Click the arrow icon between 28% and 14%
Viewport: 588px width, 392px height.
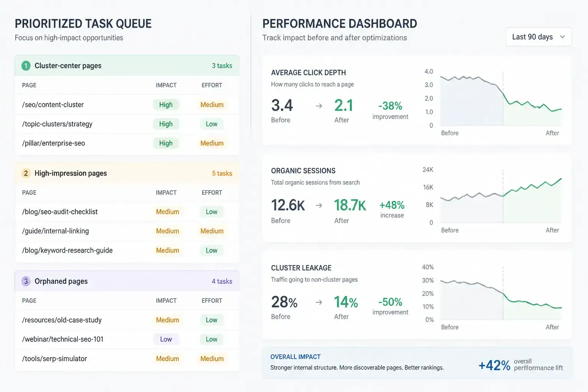pyautogui.click(x=318, y=302)
